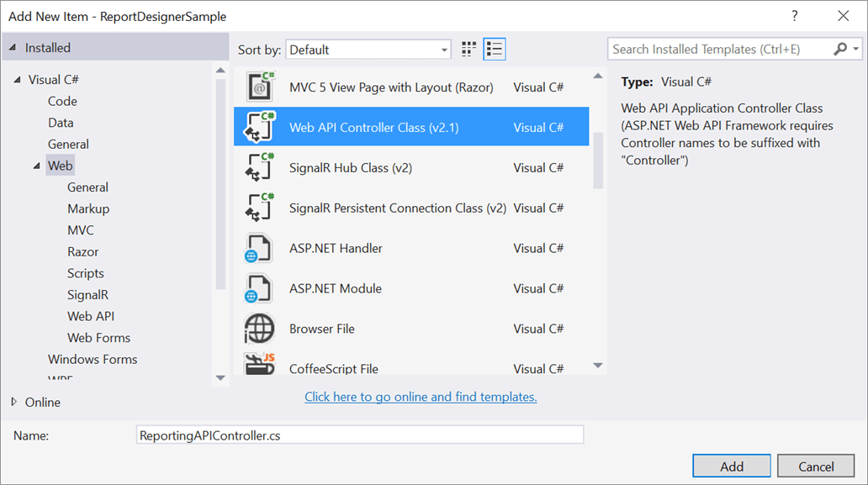Screen dimensions: 868x485
Task: Collapse the Installed section
Action: (12, 48)
